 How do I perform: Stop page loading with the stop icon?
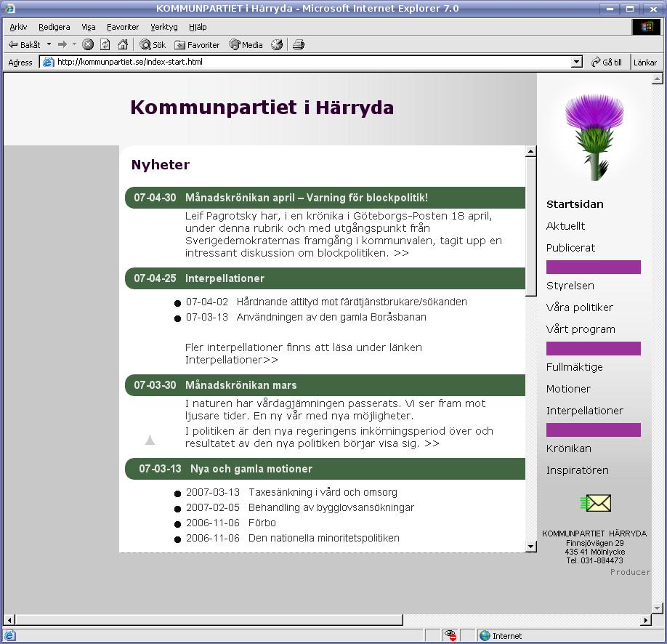(x=88, y=44)
